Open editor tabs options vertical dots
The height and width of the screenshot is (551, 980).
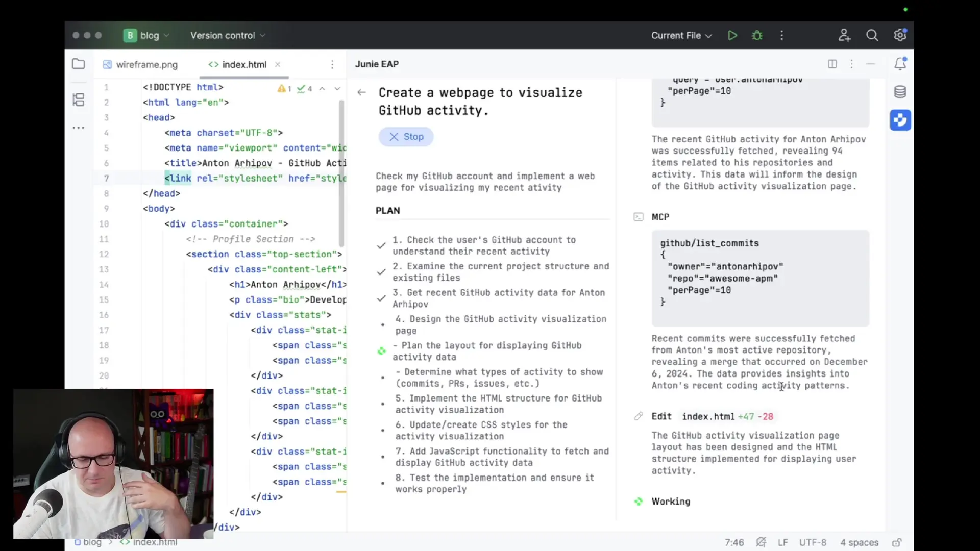coord(332,64)
